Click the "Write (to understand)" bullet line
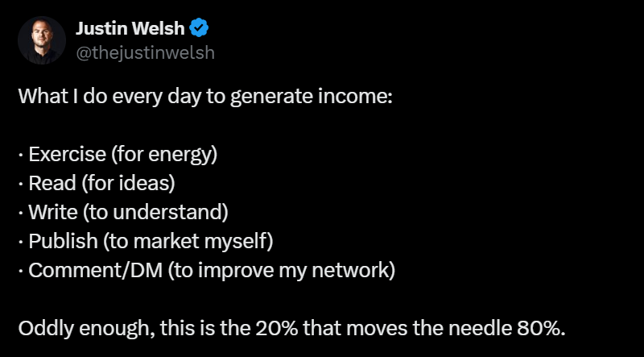The image size is (644, 357). click(123, 213)
